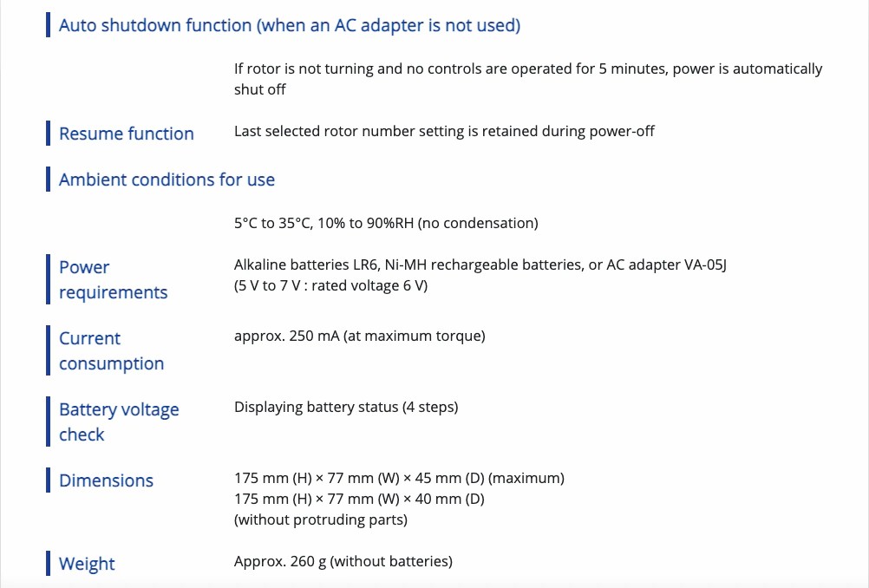
Task: Select the Resume function label
Action: click(x=127, y=134)
